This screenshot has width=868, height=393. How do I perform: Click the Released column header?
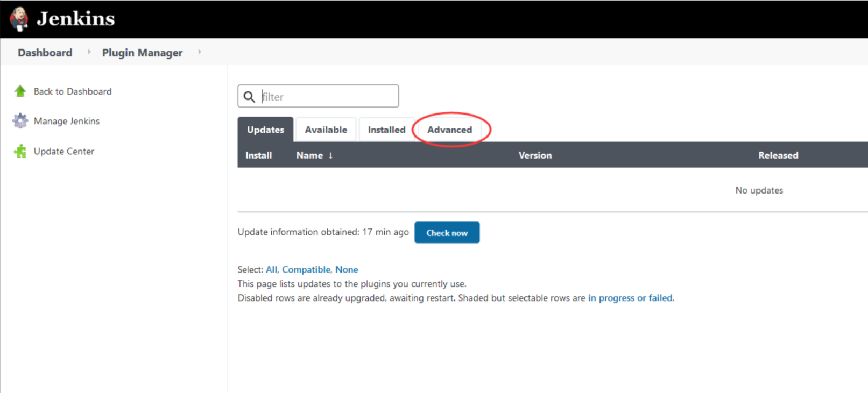pyautogui.click(x=778, y=155)
